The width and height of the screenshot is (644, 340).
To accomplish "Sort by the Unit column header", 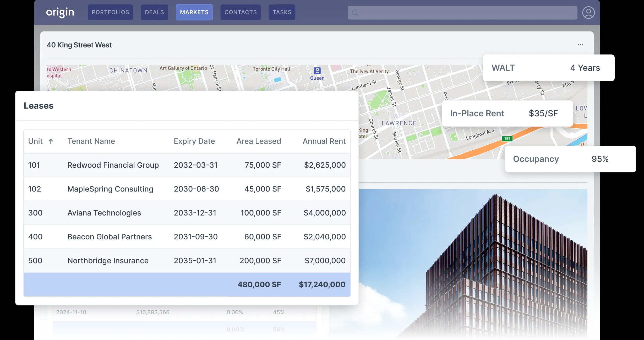I will point(35,141).
